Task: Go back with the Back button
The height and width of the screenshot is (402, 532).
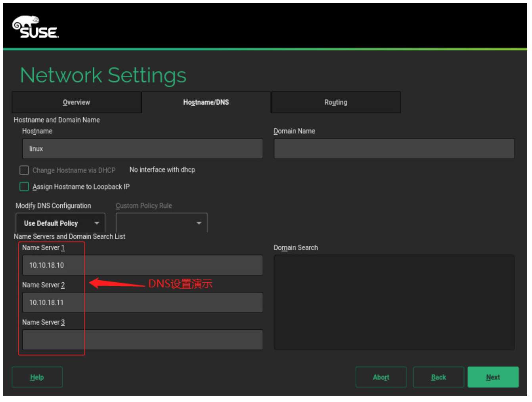Action: coord(438,377)
